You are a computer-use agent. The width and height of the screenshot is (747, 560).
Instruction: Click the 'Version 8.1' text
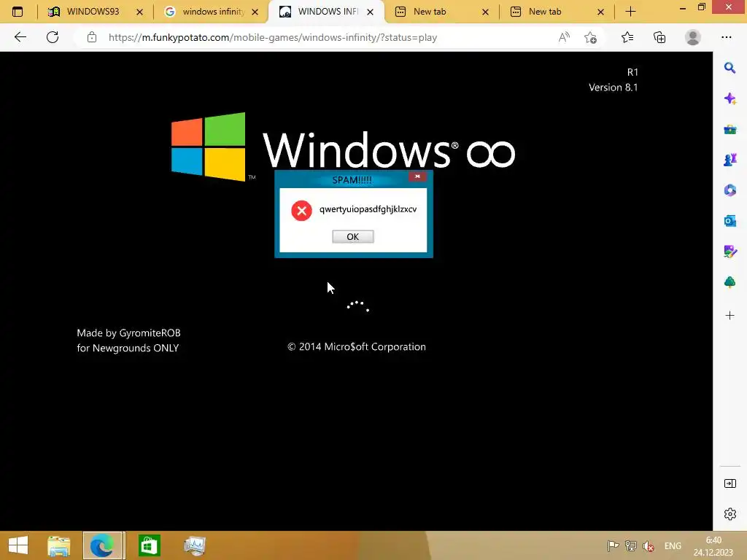tap(613, 87)
